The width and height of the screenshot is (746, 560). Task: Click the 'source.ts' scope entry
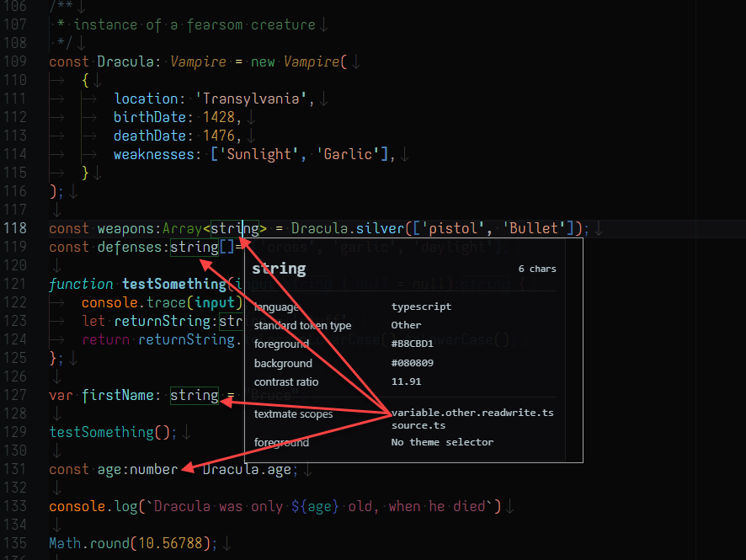pos(418,426)
